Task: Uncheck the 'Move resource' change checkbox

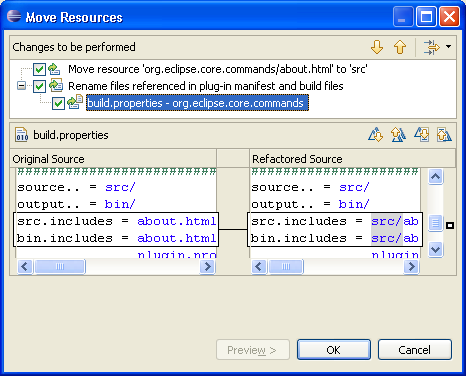Action: 39,69
